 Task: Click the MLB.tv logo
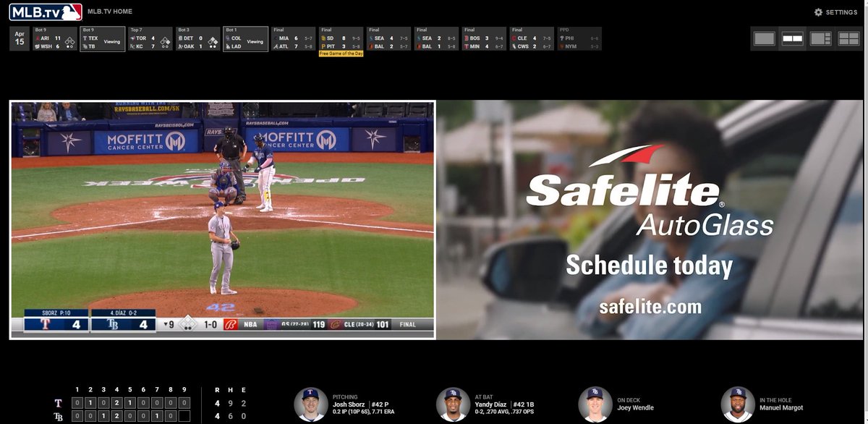[46, 12]
